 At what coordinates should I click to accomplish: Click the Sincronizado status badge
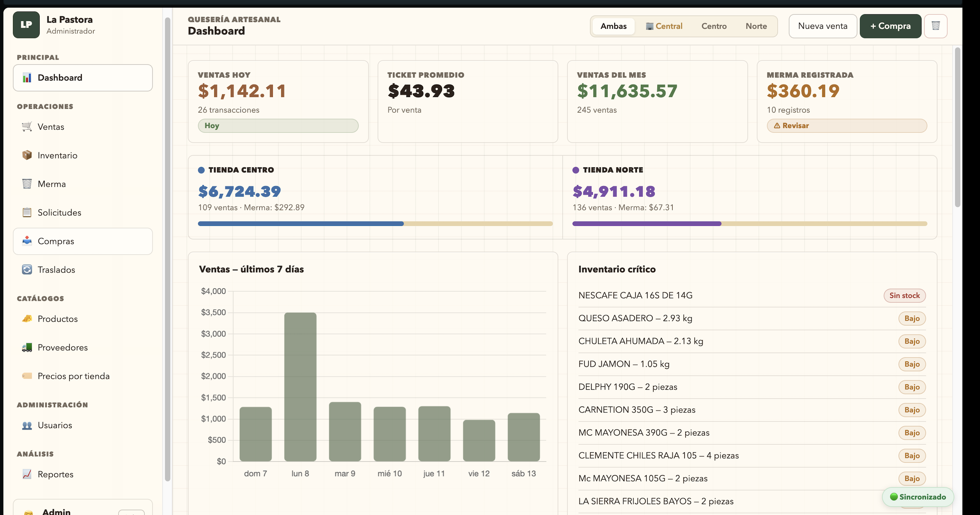point(918,497)
